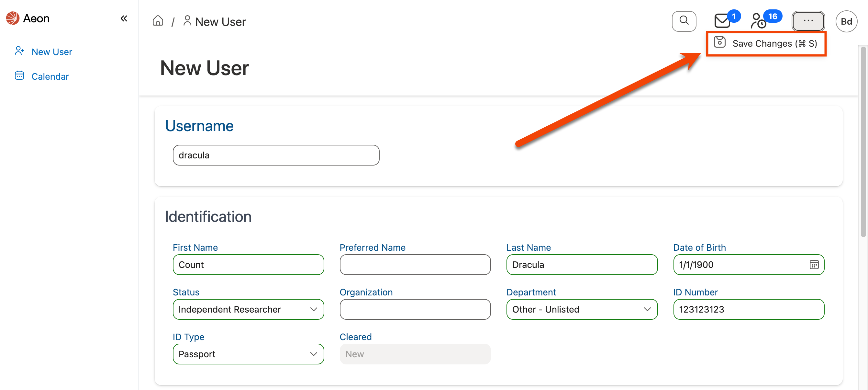
Task: Click the page vertical scrollbar
Action: (863, 142)
